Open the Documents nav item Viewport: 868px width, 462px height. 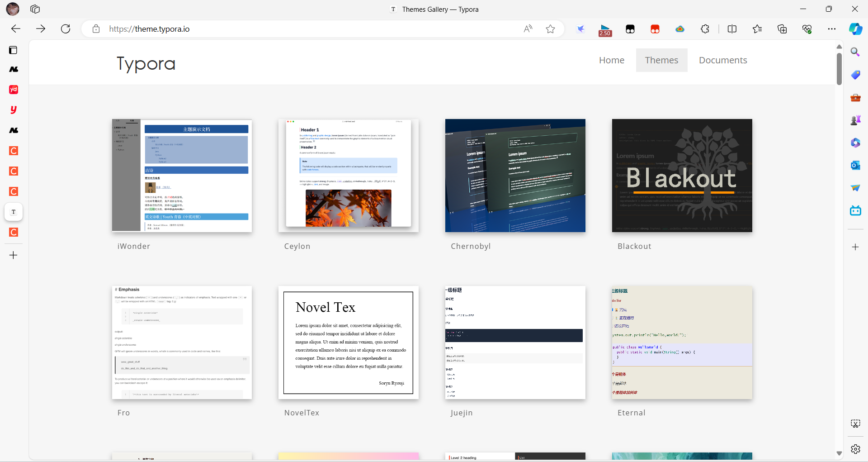point(723,60)
